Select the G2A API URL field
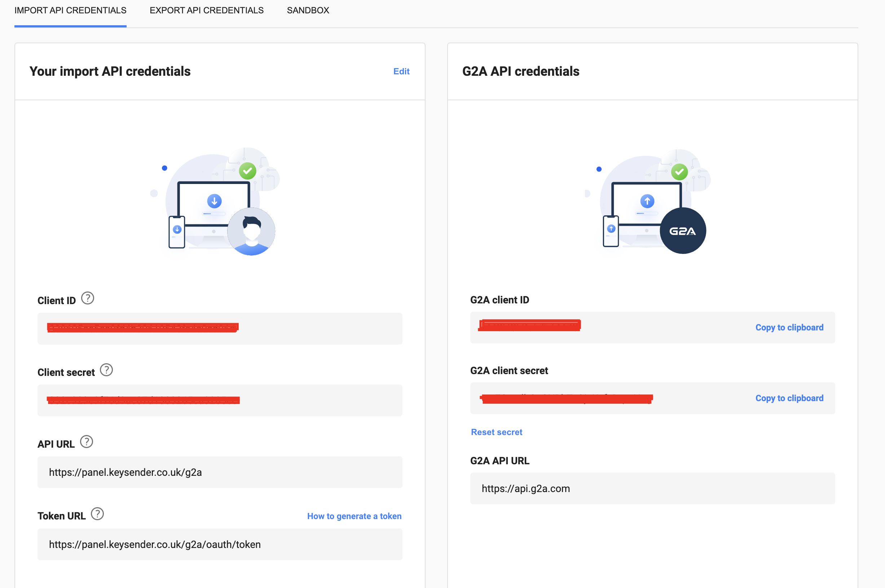Viewport: 885px width, 588px height. (x=653, y=489)
